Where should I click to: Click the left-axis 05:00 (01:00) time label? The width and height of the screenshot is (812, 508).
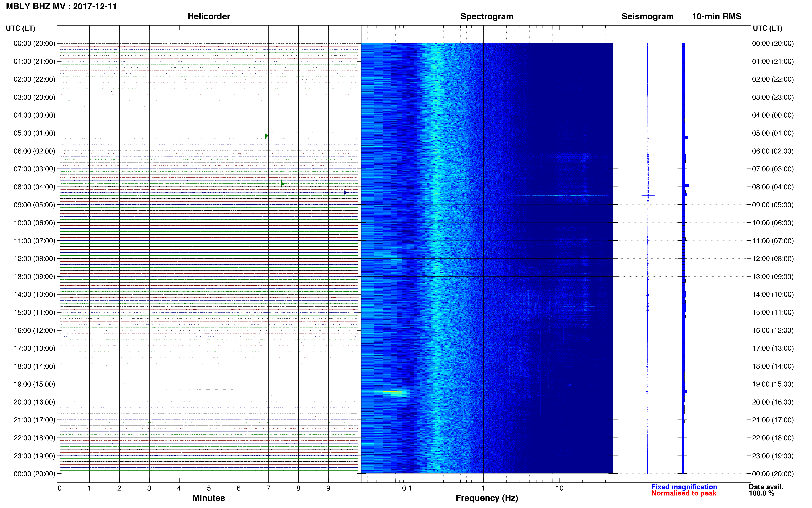(x=34, y=133)
